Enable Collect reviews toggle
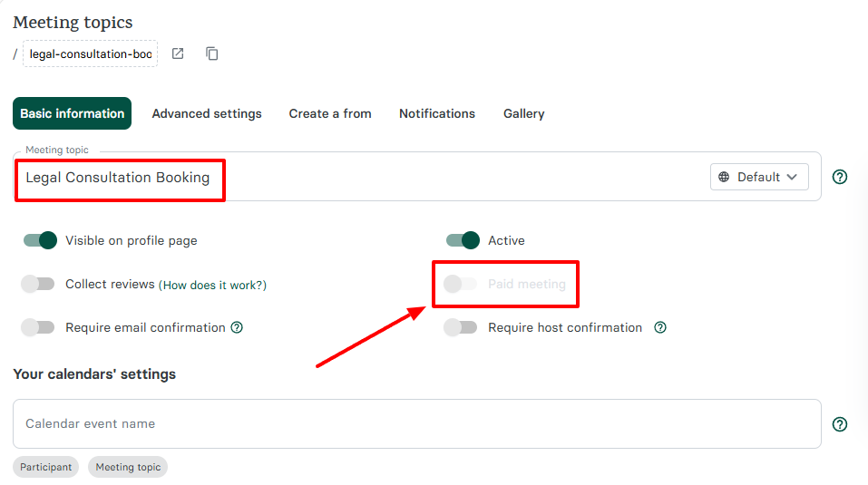The height and width of the screenshot is (485, 868). [38, 284]
